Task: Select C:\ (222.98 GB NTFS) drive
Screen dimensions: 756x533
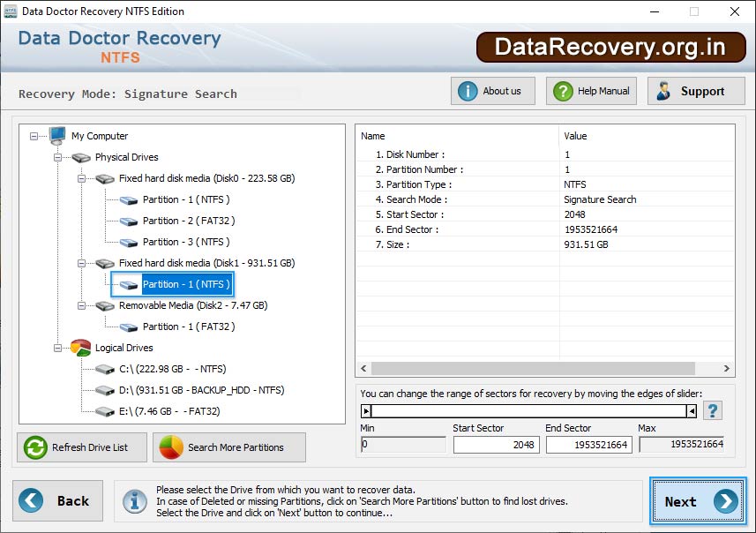Action: coord(173,369)
